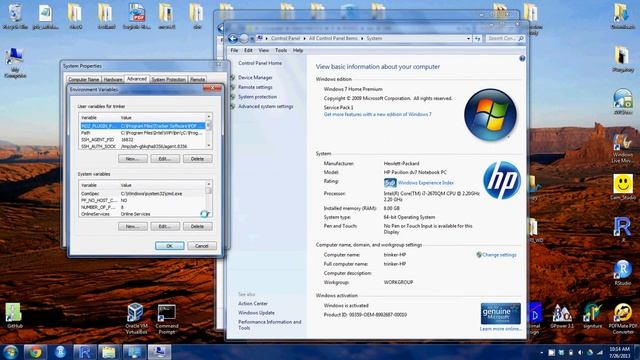This screenshot has height=360, width=640.
Task: Open address bar history dropdown arrow
Action: (469, 38)
